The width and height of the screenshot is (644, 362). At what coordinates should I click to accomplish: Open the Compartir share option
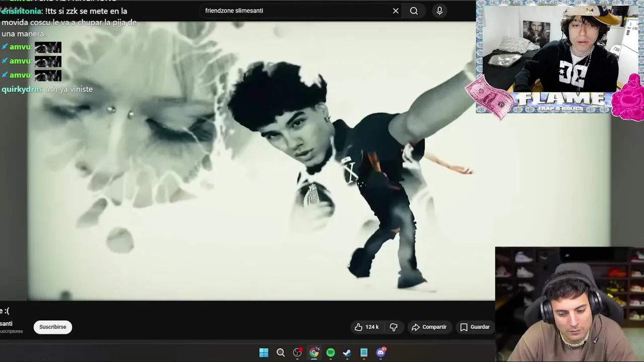click(x=429, y=327)
